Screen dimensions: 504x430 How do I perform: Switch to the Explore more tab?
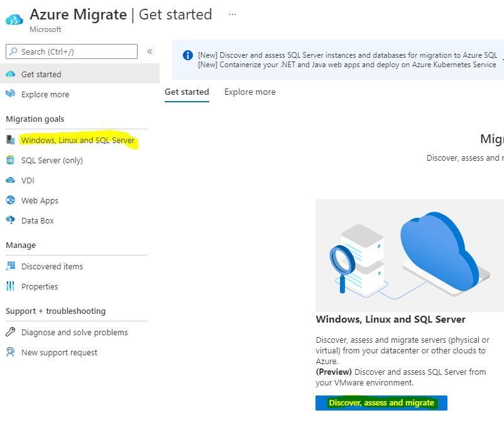click(250, 92)
